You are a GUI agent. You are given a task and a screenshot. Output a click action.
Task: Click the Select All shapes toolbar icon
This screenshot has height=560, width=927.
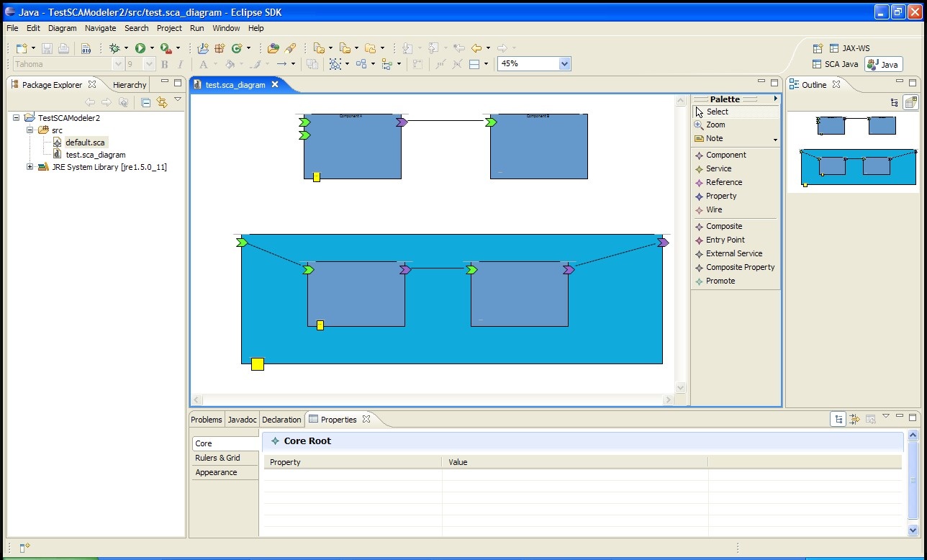335,64
